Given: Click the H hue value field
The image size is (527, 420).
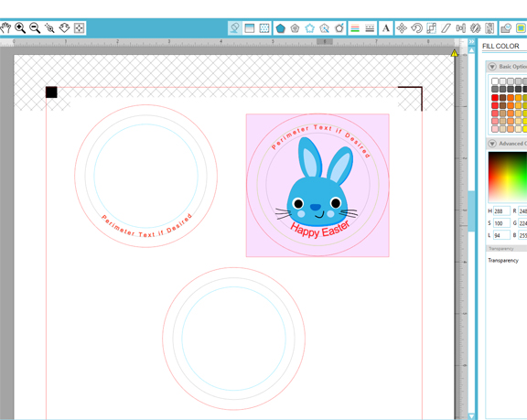Looking at the screenshot, I should (x=501, y=211).
